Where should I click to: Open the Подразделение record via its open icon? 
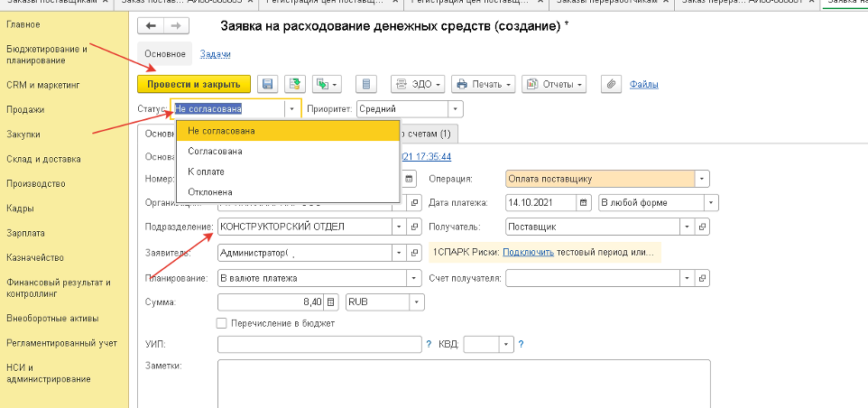click(414, 227)
